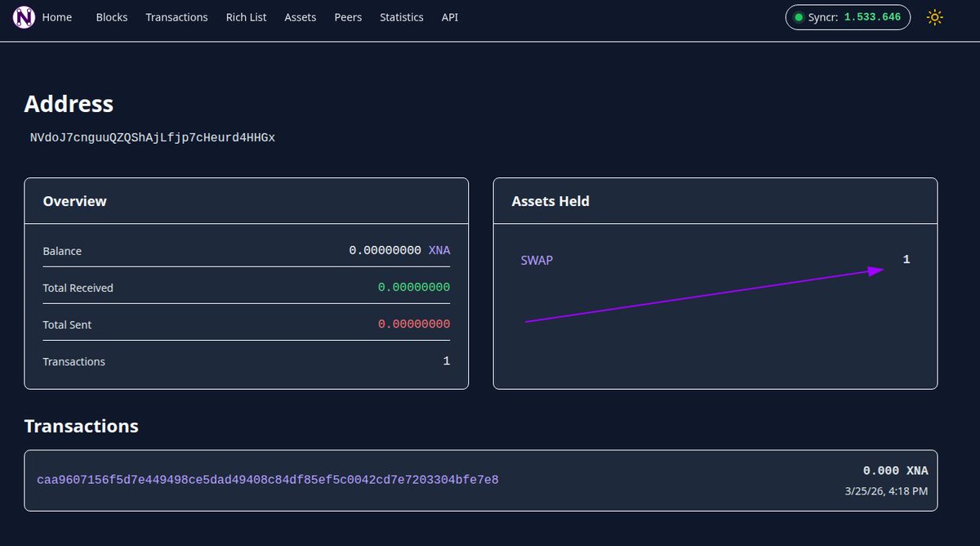The image size is (980, 546).
Task: Click the XNA balance label
Action: tap(439, 250)
